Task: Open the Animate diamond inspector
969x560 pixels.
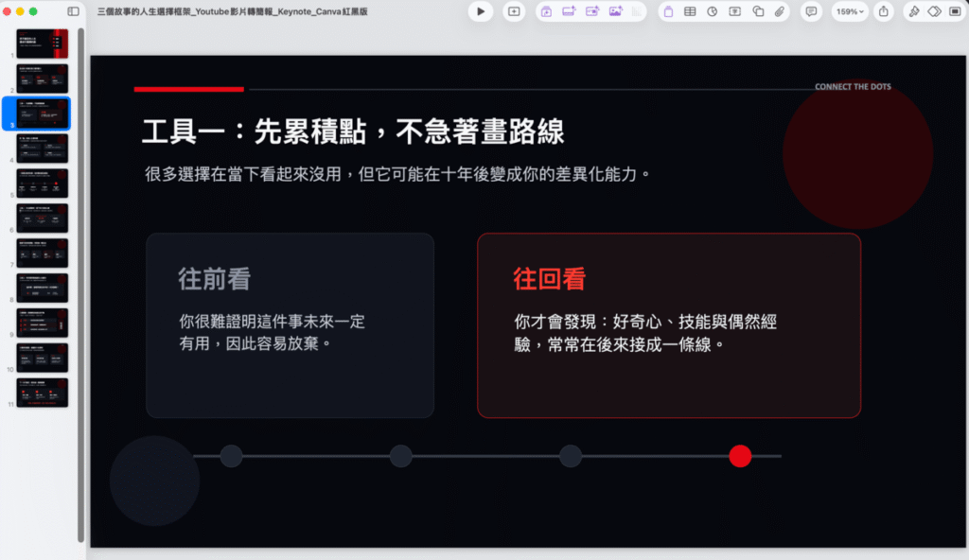Action: click(x=934, y=11)
